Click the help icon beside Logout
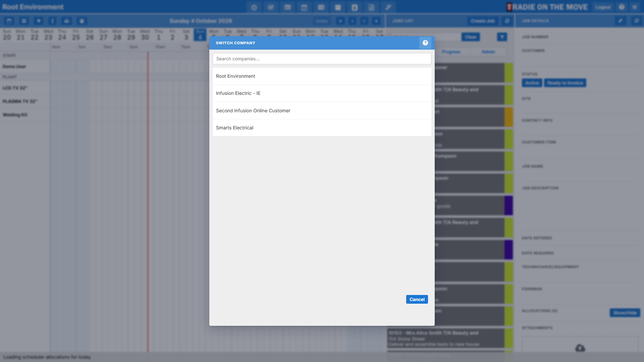Viewport: 644px width, 362px height. point(622,7)
